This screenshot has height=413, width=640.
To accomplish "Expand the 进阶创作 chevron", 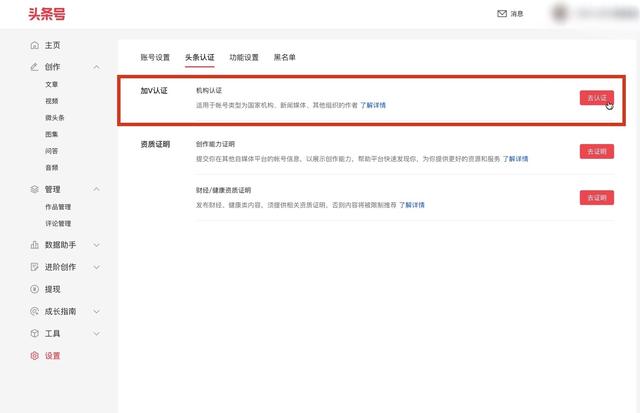I will (96, 267).
